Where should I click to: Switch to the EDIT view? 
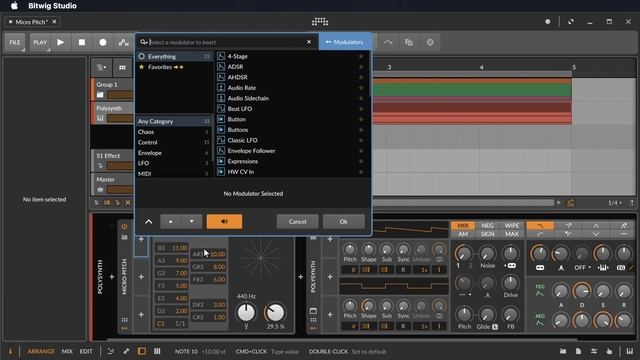click(86, 351)
